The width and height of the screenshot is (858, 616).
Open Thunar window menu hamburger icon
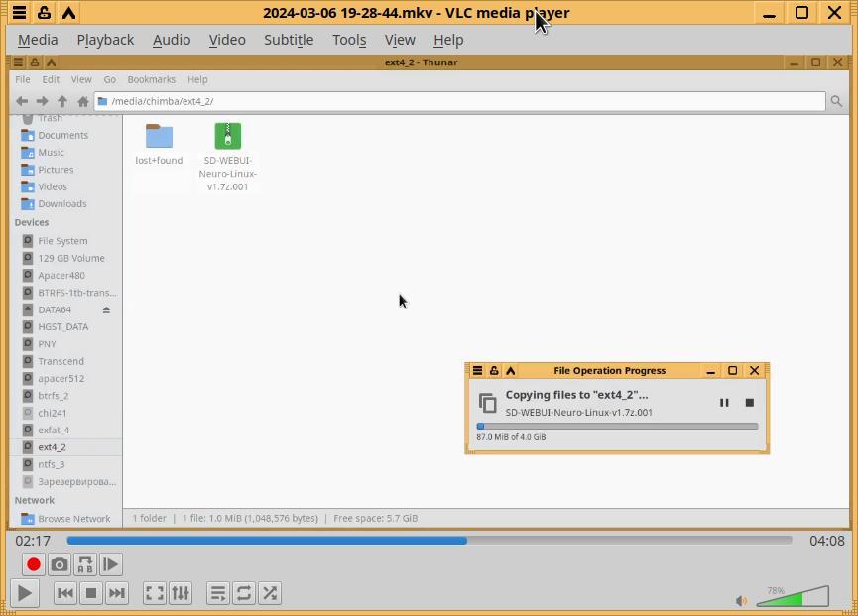tap(18, 62)
